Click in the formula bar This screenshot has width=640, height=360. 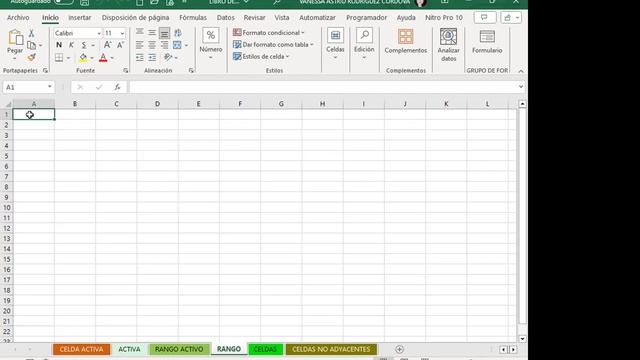(322, 87)
